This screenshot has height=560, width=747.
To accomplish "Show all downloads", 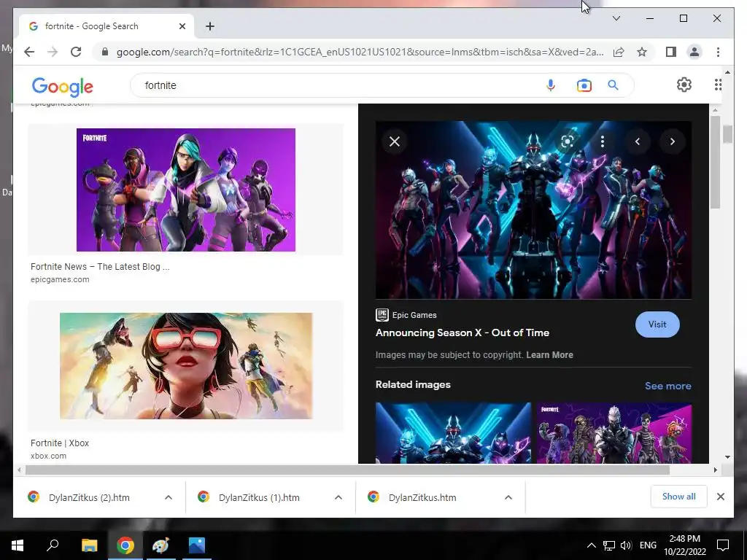I will point(679,497).
